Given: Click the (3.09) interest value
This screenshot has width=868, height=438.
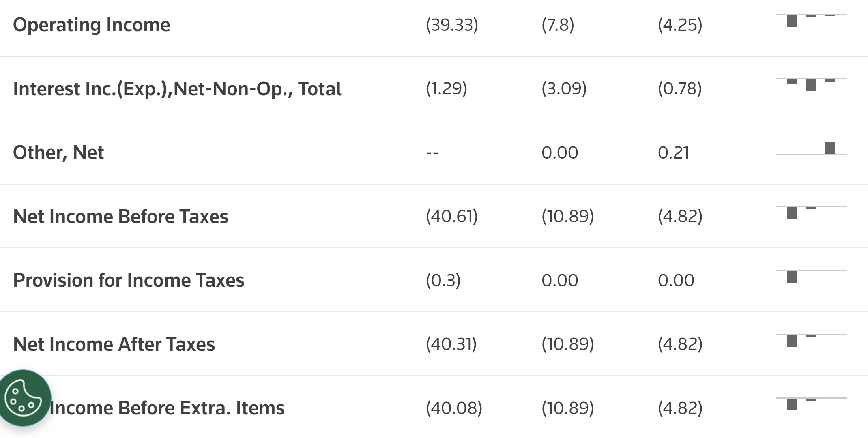Looking at the screenshot, I should tap(564, 89).
